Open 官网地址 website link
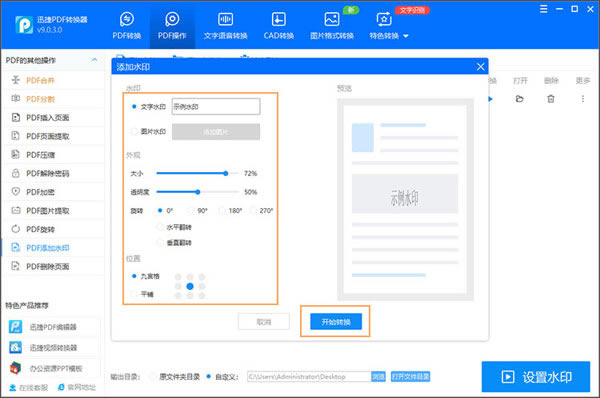The image size is (600, 398). (77, 387)
